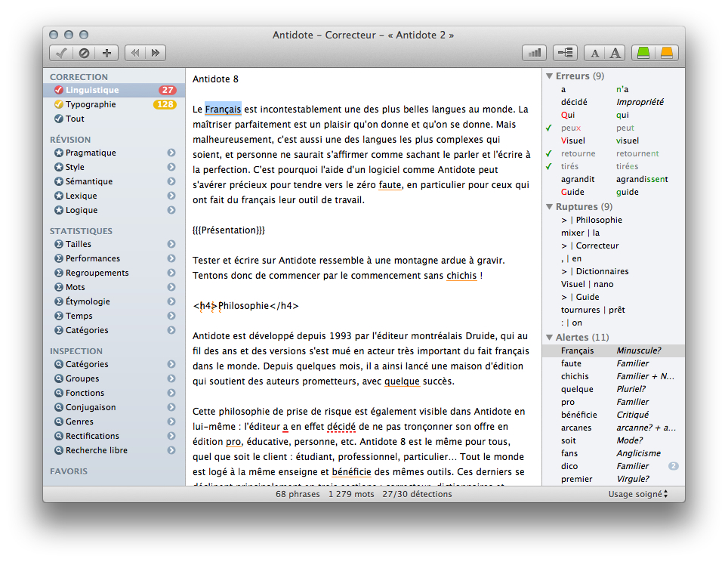Click the magnifier icon beside Conjugaison

click(58, 407)
